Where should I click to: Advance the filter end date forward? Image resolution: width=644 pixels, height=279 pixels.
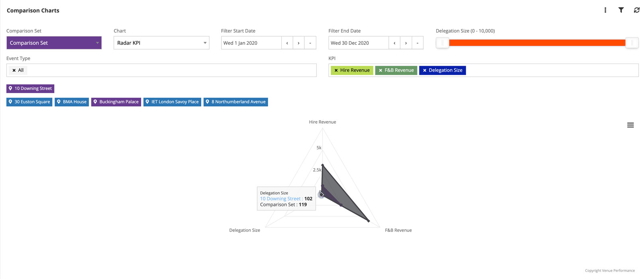click(x=406, y=43)
